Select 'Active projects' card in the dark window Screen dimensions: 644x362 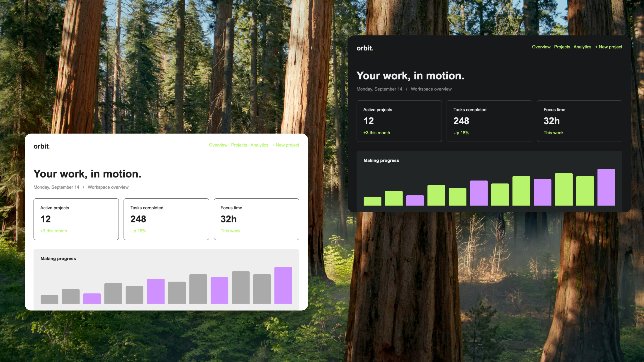[399, 121]
